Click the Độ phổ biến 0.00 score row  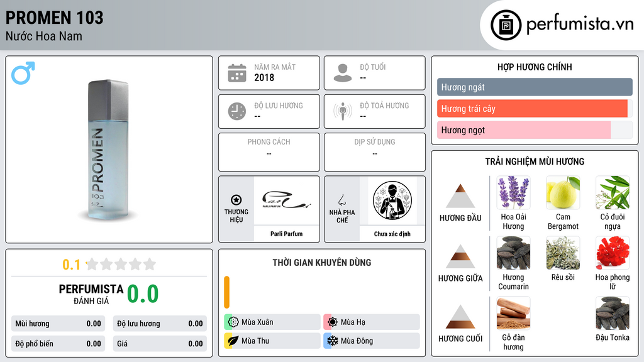[58, 344]
